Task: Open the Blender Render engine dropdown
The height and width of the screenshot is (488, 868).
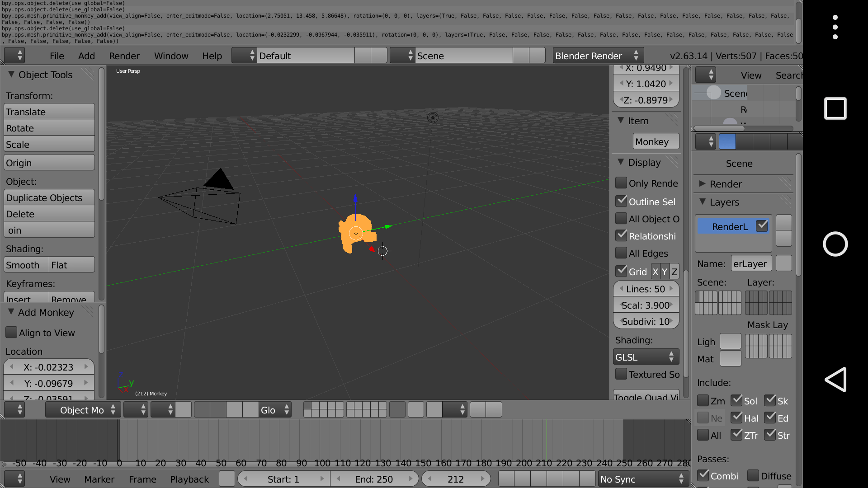Action: click(x=598, y=56)
